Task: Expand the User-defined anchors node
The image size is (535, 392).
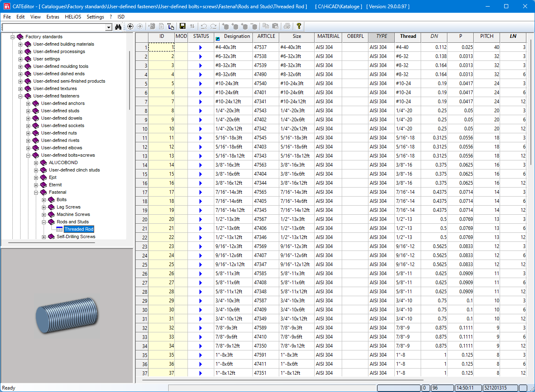Action: tap(28, 104)
